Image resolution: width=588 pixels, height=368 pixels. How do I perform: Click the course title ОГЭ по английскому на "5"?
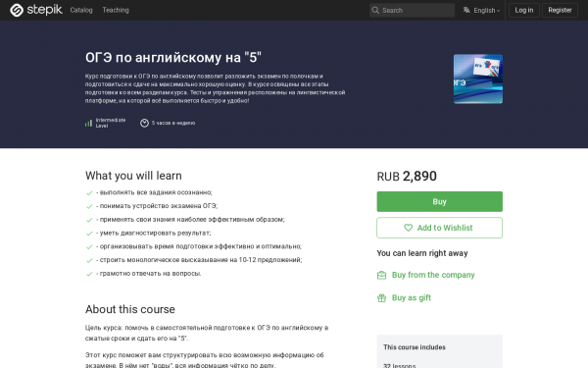point(173,58)
